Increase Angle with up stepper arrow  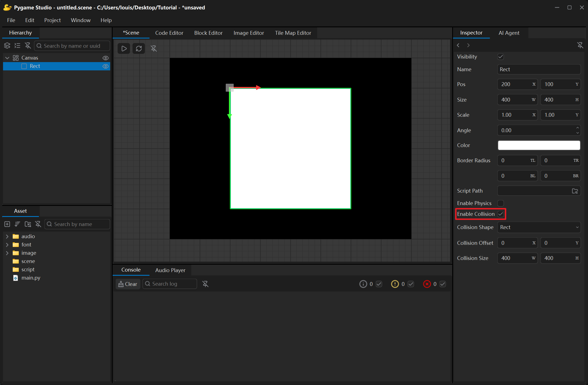click(x=578, y=128)
